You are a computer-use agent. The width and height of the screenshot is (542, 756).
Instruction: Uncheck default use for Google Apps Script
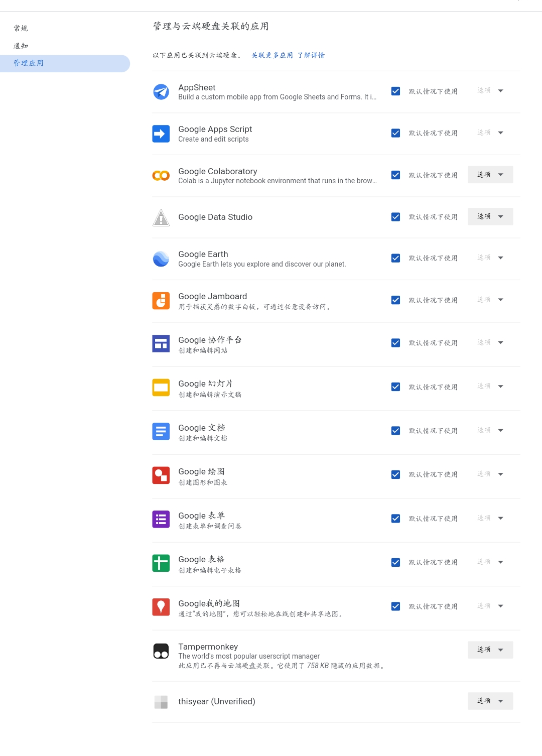point(395,133)
